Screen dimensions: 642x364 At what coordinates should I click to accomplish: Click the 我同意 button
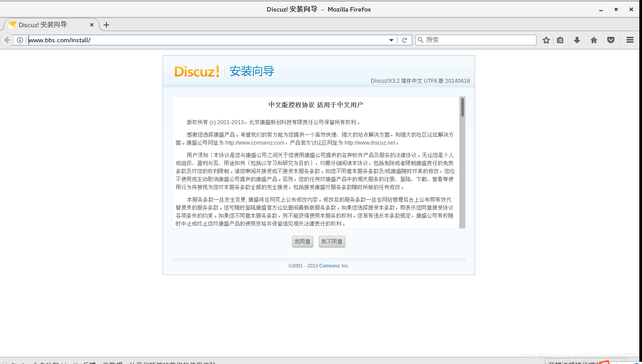303,242
